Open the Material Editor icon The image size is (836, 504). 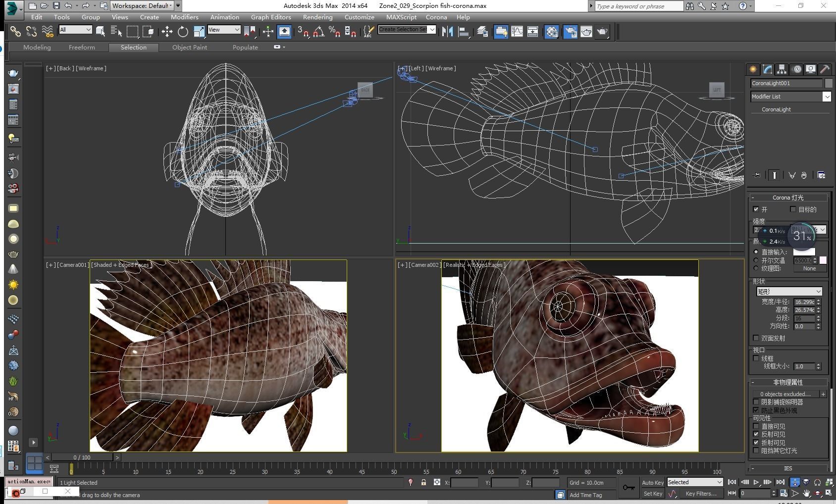[552, 32]
